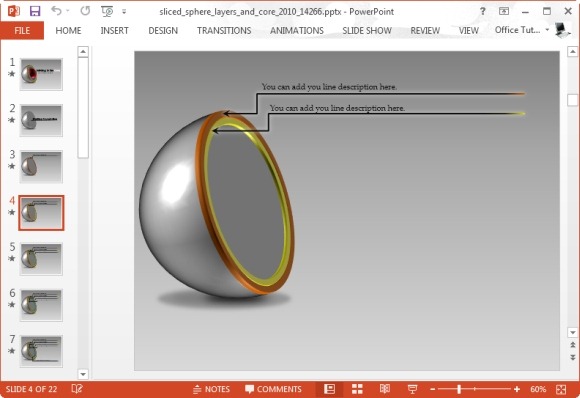The height and width of the screenshot is (398, 580).
Task: Click zoom in plus button
Action: (x=517, y=389)
